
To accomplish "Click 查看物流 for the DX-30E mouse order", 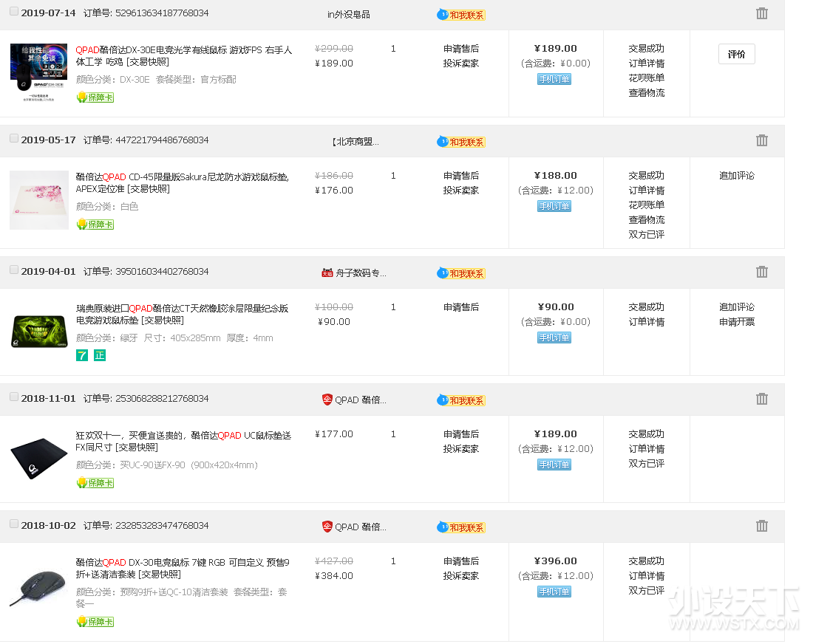I will (x=647, y=93).
